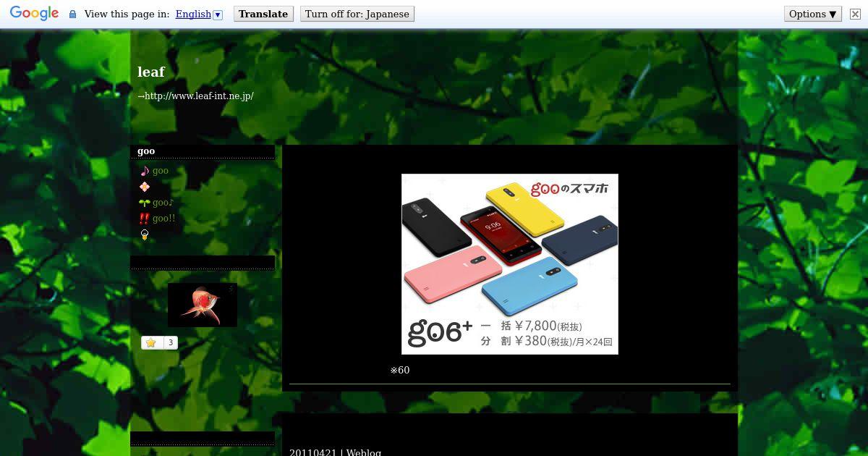The height and width of the screenshot is (456, 868).
Task: Open the goo smartphone g06+ advertisement
Action: (510, 264)
